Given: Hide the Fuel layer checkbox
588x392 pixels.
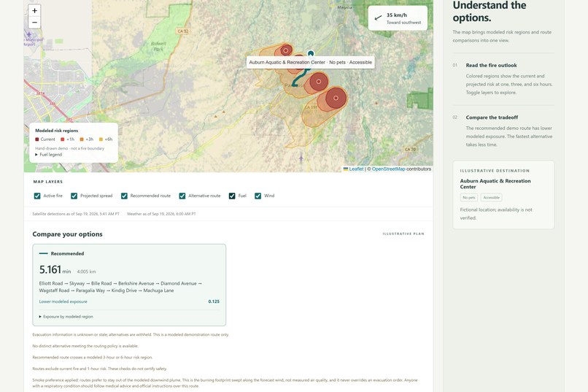Looking at the screenshot, I should point(232,196).
